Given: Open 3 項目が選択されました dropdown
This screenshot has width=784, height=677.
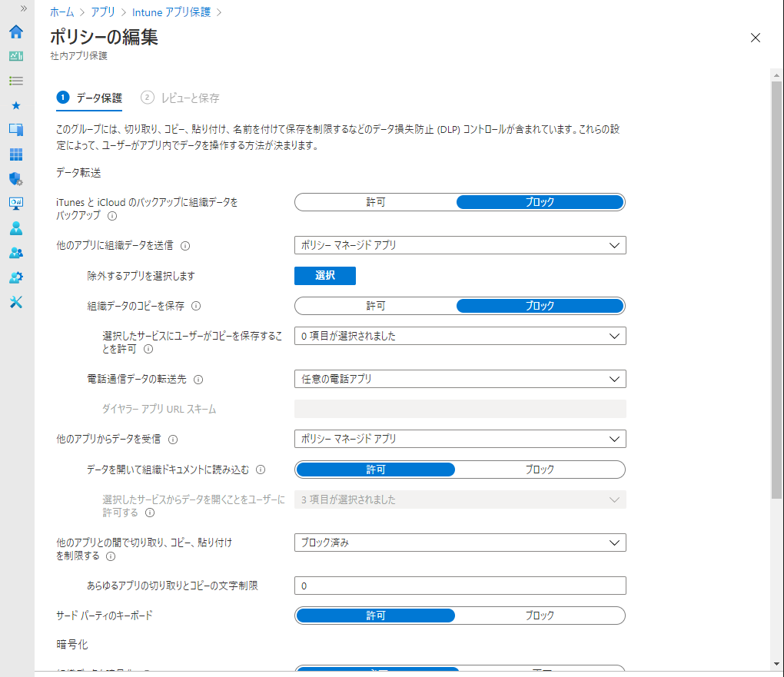Looking at the screenshot, I should pyautogui.click(x=460, y=499).
